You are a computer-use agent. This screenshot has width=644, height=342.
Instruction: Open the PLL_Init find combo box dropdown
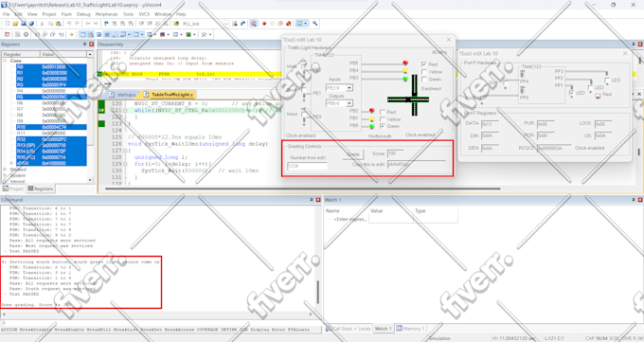coord(226,24)
